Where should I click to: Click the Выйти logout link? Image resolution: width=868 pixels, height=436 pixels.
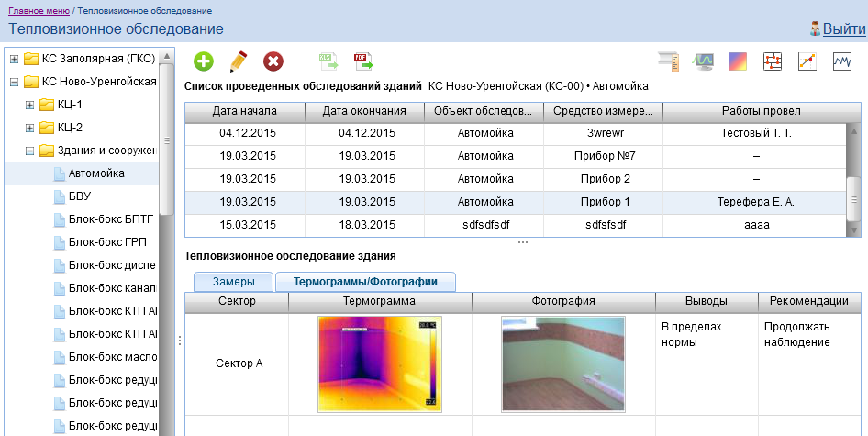click(x=844, y=28)
